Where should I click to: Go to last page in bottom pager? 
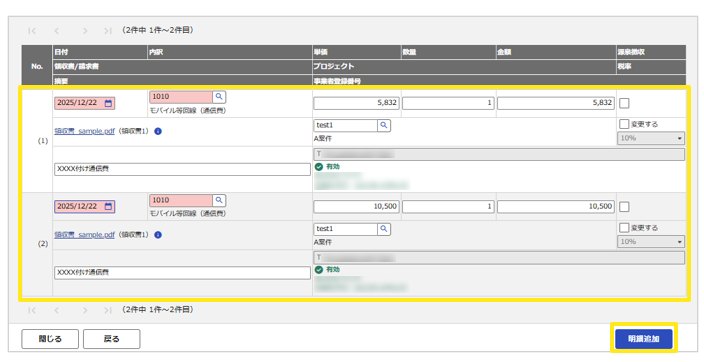(108, 310)
